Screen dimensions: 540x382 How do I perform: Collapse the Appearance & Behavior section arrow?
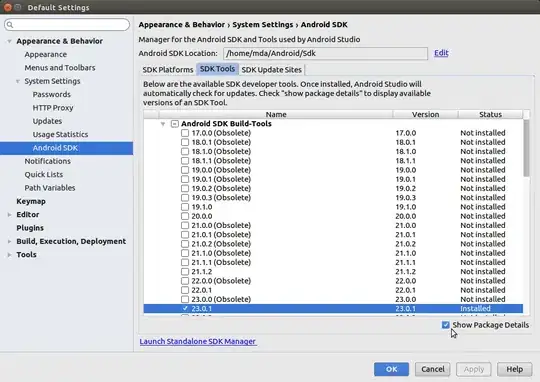coord(9,41)
